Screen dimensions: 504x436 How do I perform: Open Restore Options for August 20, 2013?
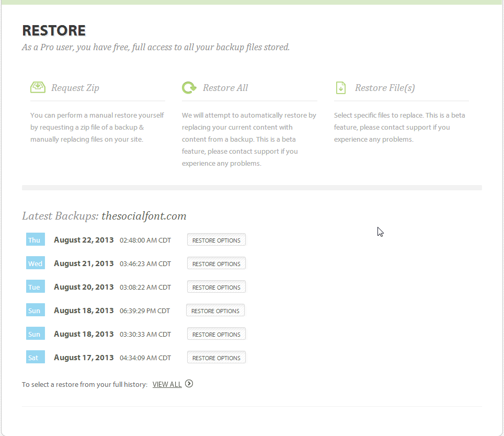pyautogui.click(x=216, y=286)
